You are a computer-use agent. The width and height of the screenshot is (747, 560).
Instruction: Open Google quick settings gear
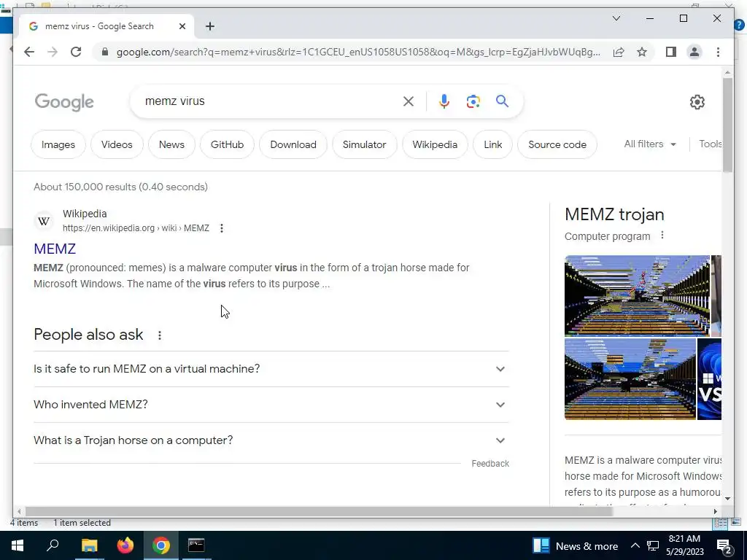(x=697, y=102)
